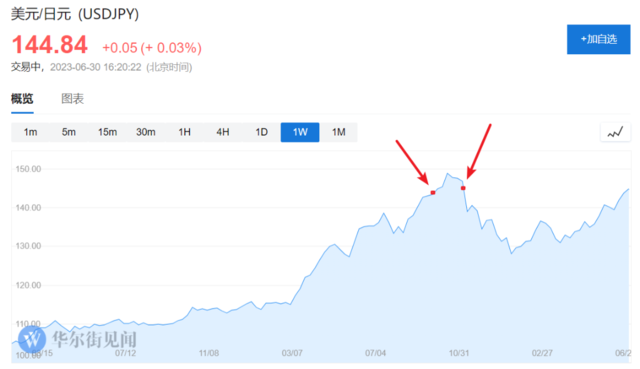This screenshot has width=640, height=369.
Task: Click the 144.84 price value
Action: point(49,44)
